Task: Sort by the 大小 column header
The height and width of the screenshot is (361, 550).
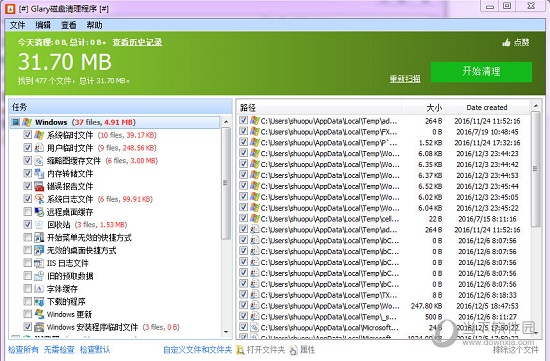Action: click(423, 107)
